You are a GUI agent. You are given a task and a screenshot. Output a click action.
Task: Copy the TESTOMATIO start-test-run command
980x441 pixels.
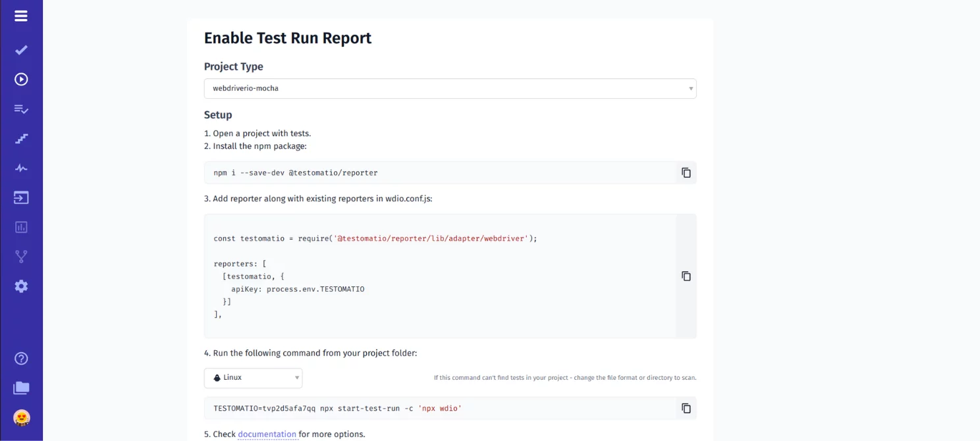[x=686, y=408]
